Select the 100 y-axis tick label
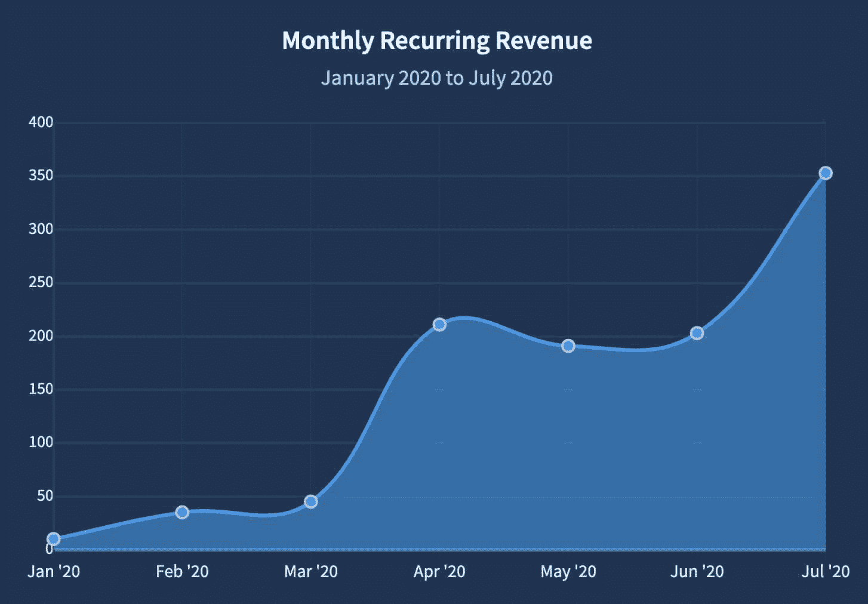 41,442
